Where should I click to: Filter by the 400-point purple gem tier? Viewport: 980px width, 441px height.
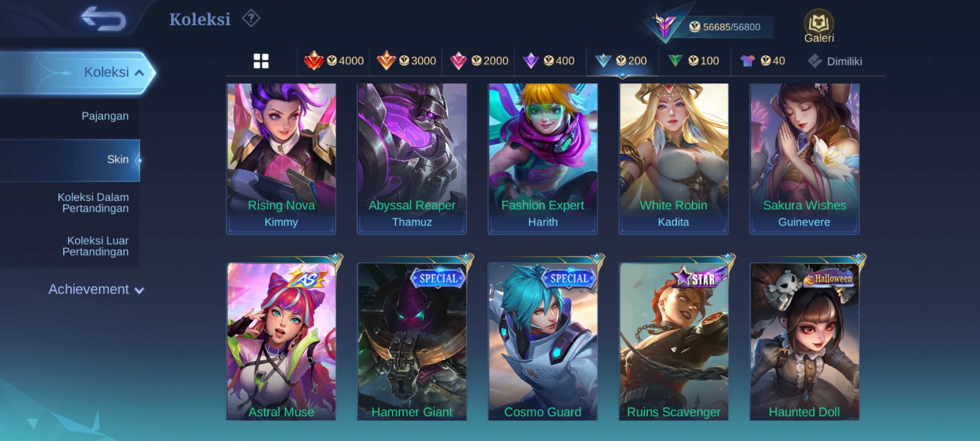tap(548, 61)
